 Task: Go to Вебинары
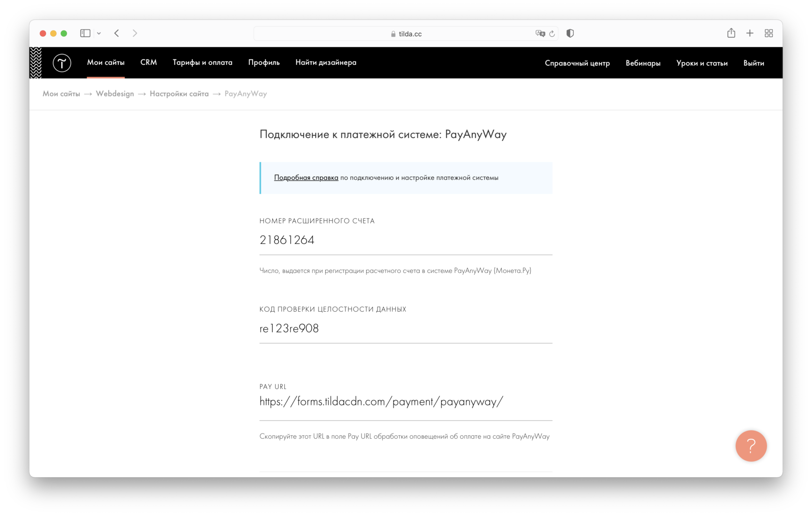643,63
